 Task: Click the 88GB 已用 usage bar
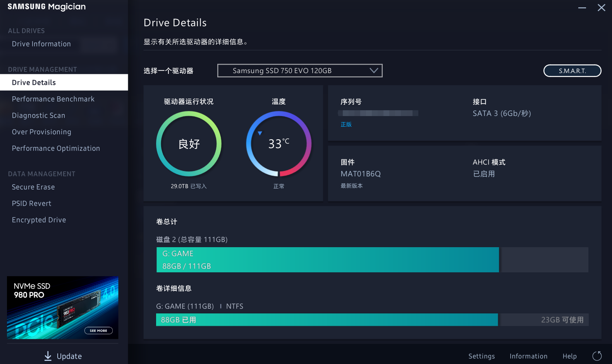(x=327, y=320)
